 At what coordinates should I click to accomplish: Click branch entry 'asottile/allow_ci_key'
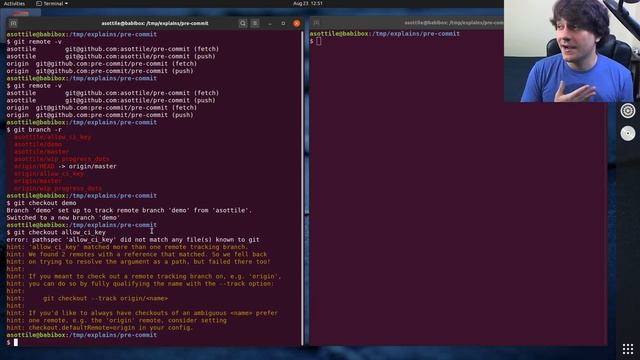coord(53,137)
